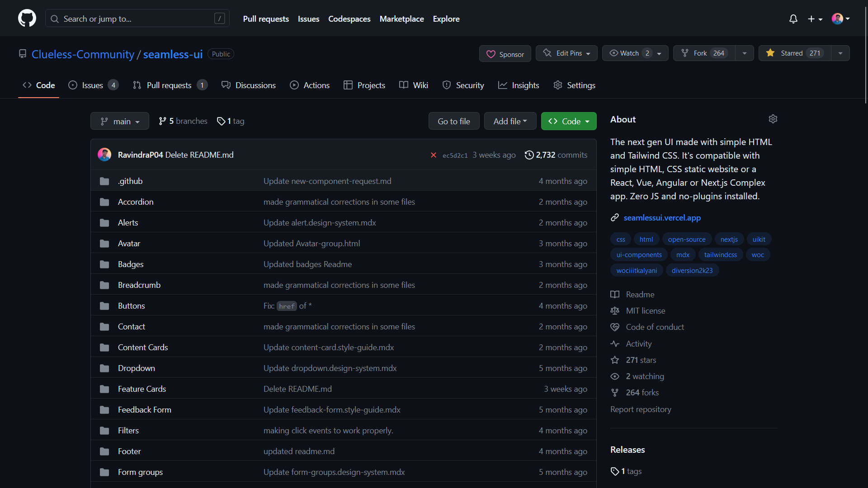This screenshot has width=868, height=488.
Task: Open the green Code dropdown
Action: click(569, 121)
